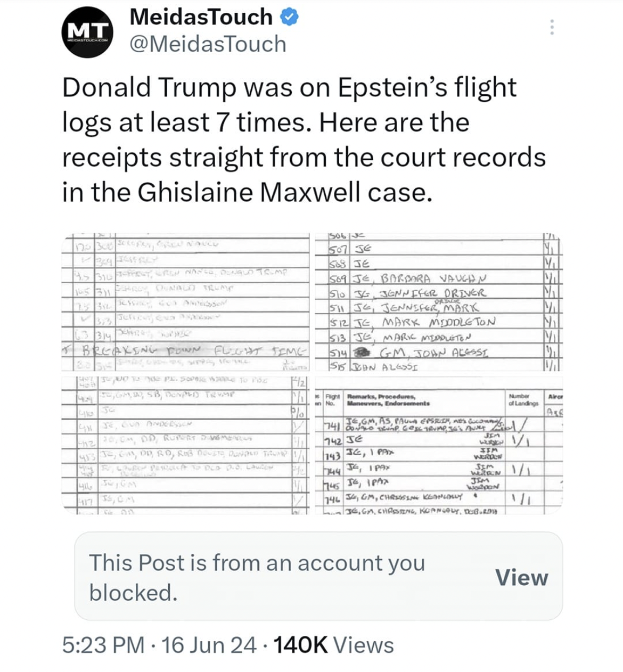This screenshot has height=672, width=623.
Task: Open the 140K view count
Action: pos(300,645)
